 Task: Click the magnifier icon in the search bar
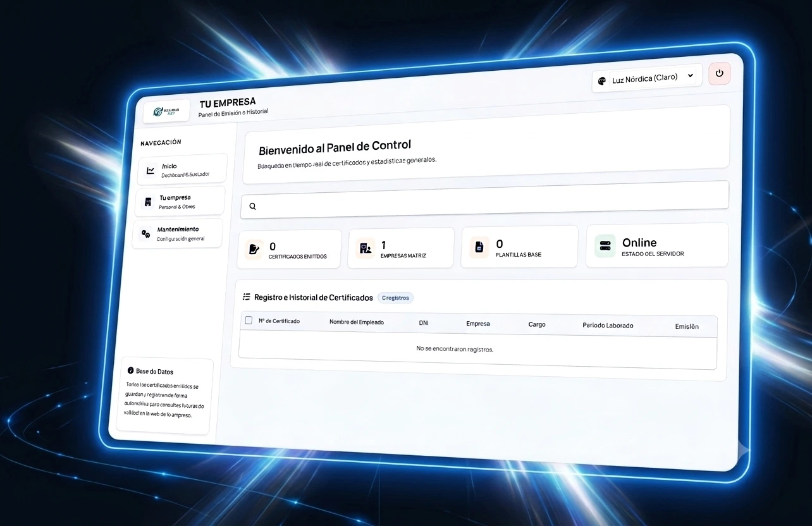[252, 206]
